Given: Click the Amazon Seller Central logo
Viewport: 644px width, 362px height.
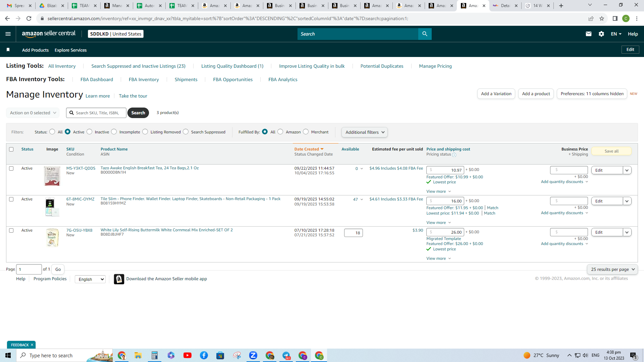Looking at the screenshot, I should click(x=49, y=34).
